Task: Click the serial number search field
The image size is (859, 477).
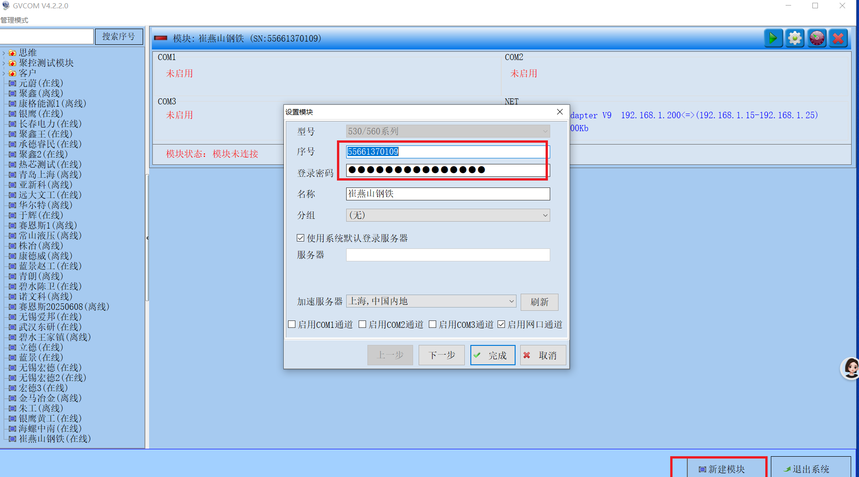Action: (x=47, y=37)
